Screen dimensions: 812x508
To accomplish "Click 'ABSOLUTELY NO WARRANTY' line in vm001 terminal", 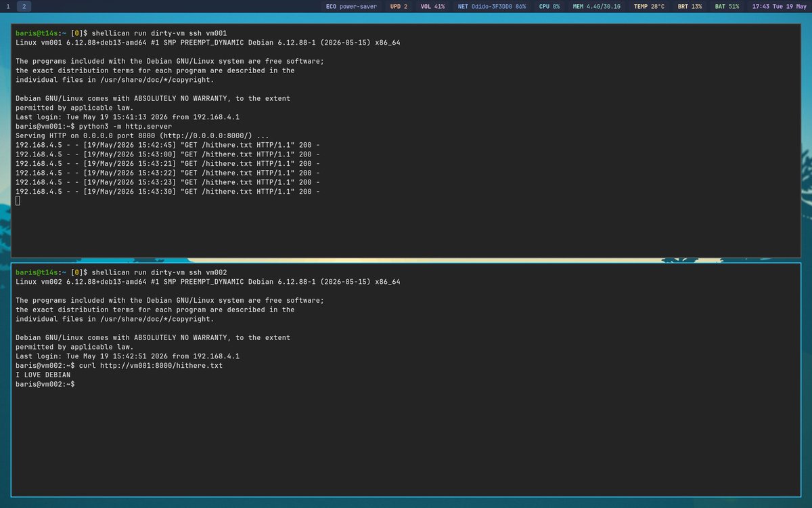I will (x=153, y=98).
